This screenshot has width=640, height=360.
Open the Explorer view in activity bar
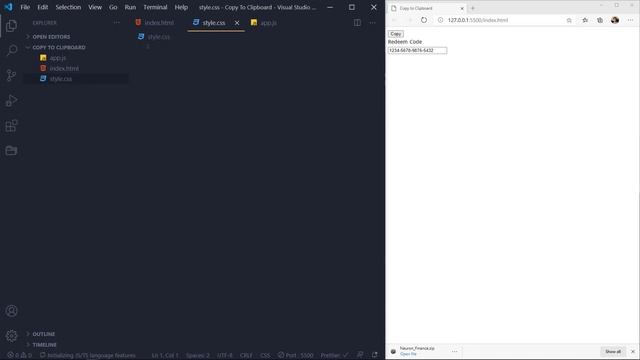11,26
